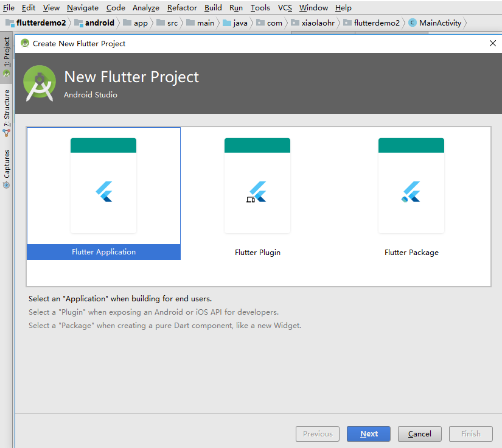Viewport: 502px width, 448px height.
Task: Click the Structure tab icon in left sidebar
Action: click(7, 133)
